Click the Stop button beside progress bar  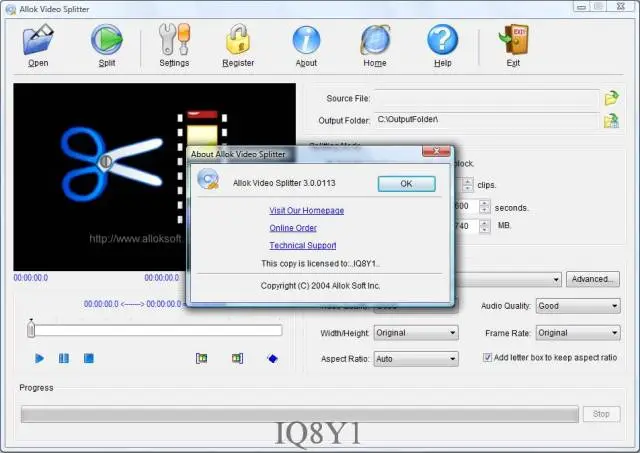[x=601, y=414]
